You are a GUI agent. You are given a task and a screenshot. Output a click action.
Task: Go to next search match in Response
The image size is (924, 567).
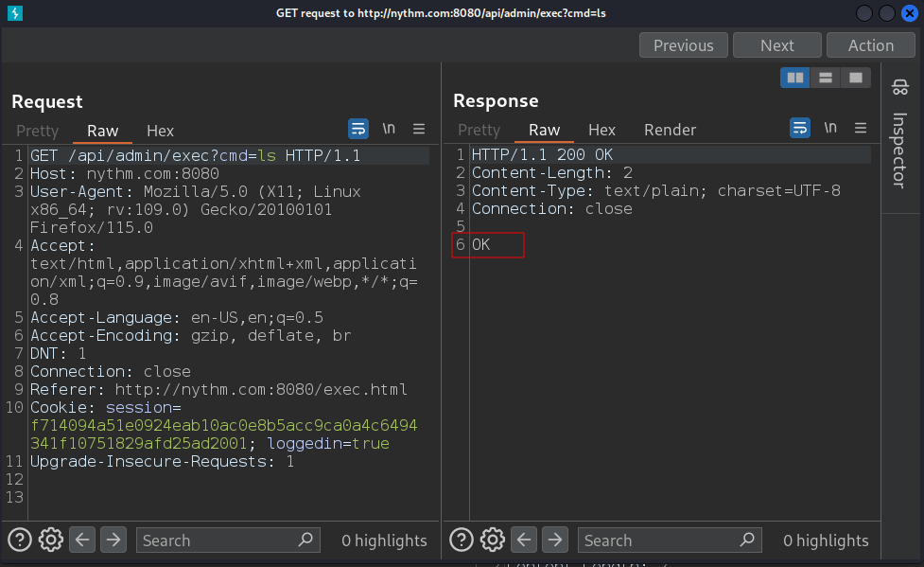tap(555, 540)
